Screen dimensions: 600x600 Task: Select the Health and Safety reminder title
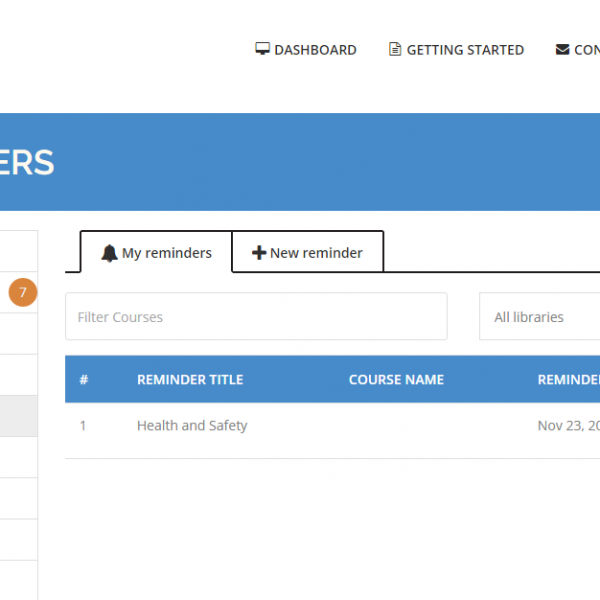point(192,426)
